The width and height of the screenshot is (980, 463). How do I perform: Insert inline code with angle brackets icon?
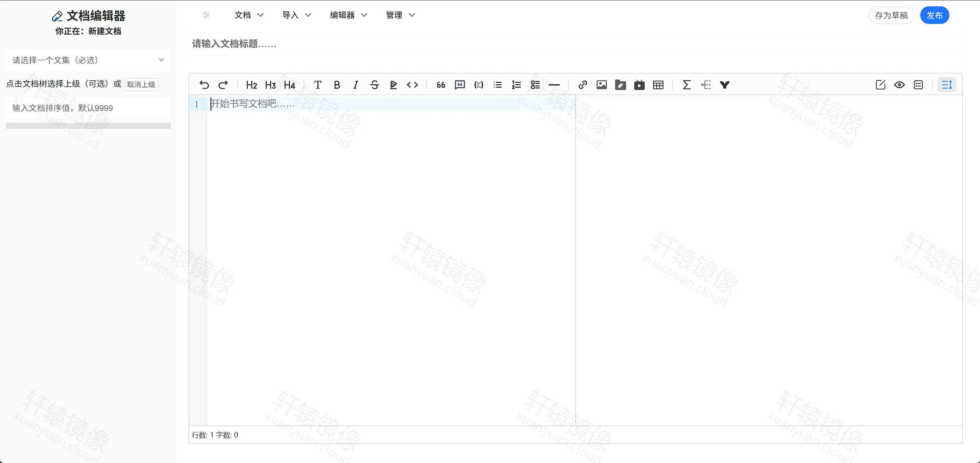412,85
